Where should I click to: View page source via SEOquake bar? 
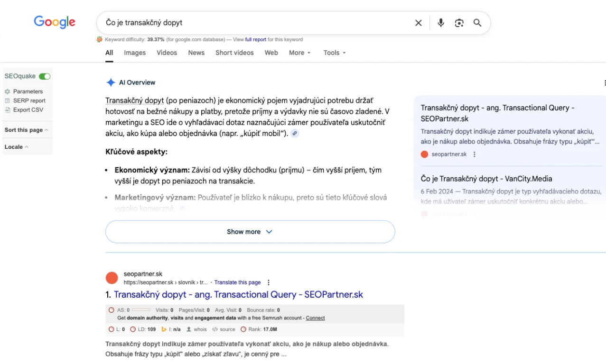224,329
